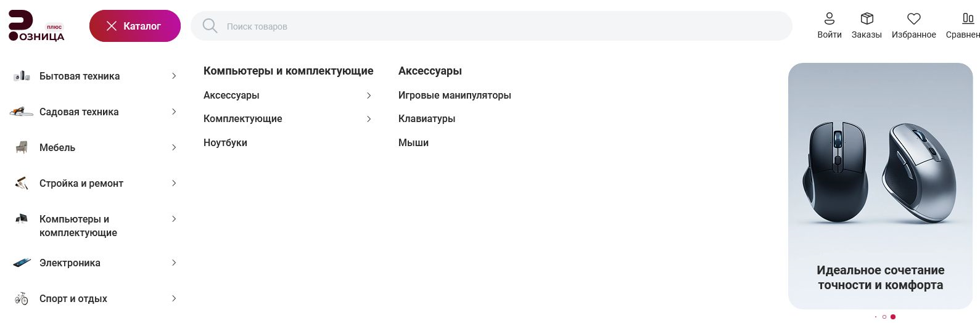Expand the Мебель chevron

(x=174, y=147)
